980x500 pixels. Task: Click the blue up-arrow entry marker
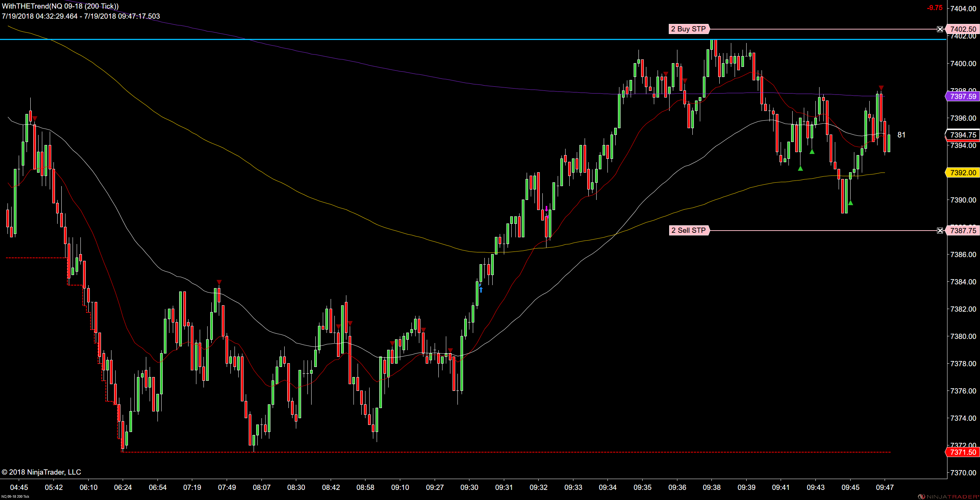[x=481, y=290]
